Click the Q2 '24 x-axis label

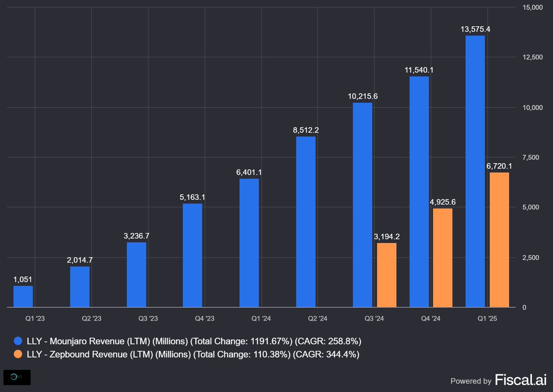pyautogui.click(x=318, y=319)
